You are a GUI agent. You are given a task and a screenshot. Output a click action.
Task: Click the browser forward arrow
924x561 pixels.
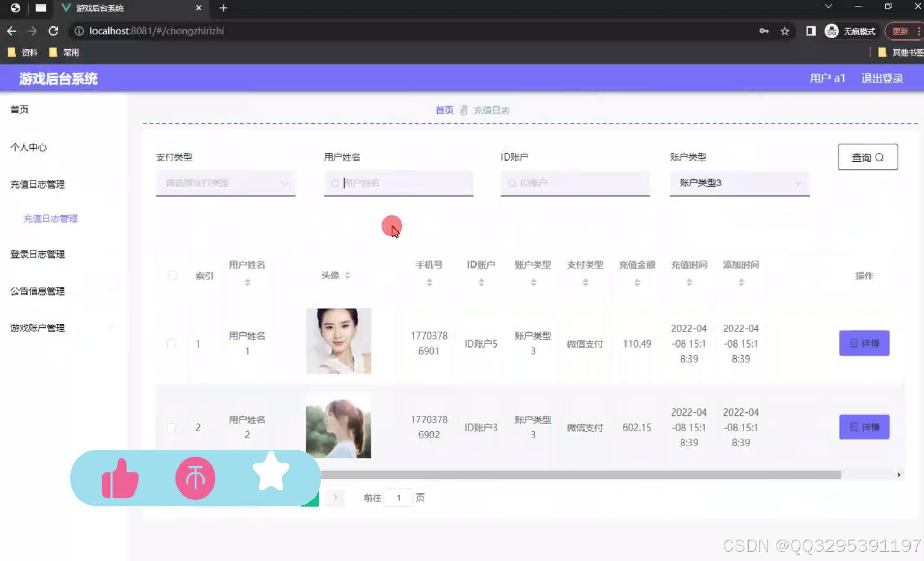tap(32, 31)
